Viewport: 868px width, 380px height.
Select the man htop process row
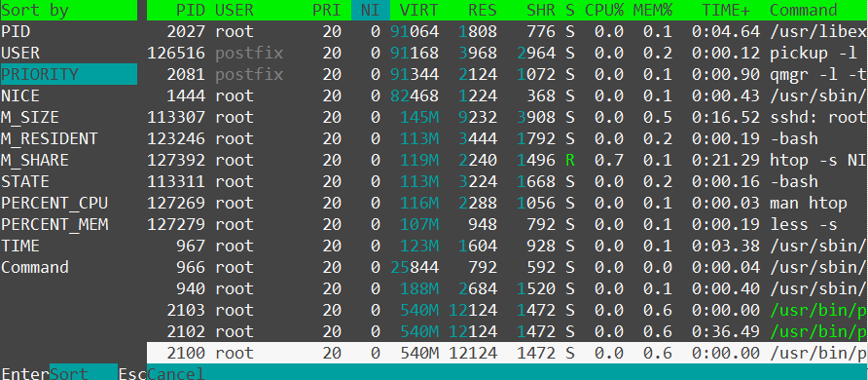tap(507, 204)
